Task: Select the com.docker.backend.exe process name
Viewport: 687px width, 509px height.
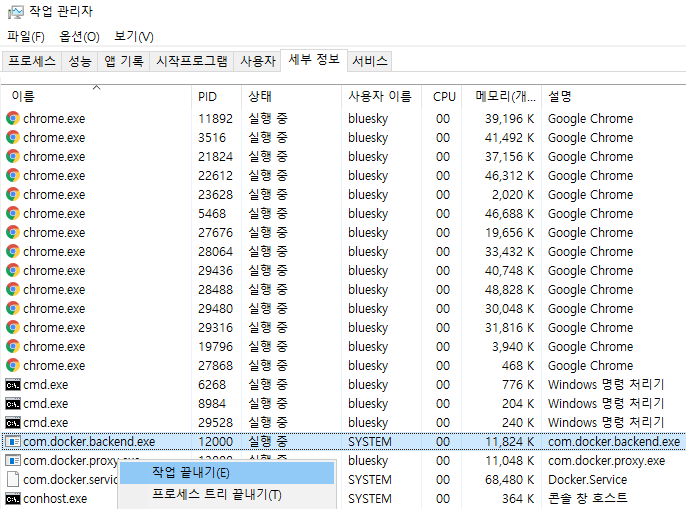Action: 89,442
